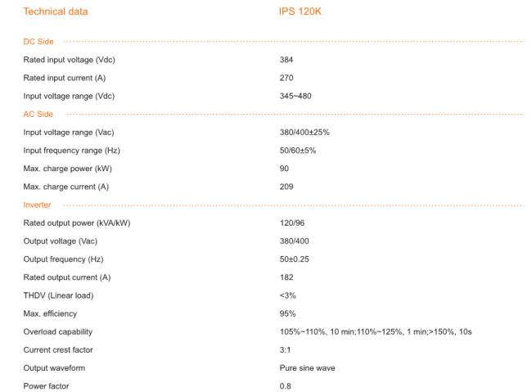Image resolution: width=532 pixels, height=392 pixels.
Task: Click the Rated input voltage (Vdc) label
Action: (69, 60)
